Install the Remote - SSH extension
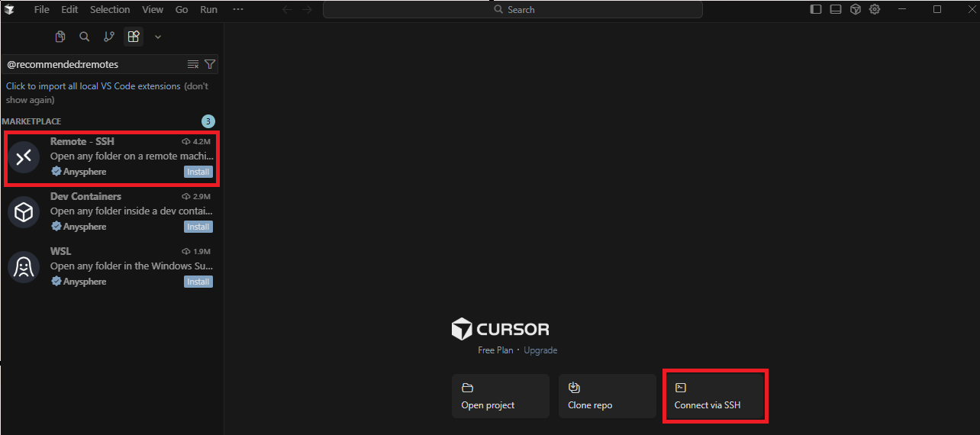Viewport: 980px width, 435px height. tap(198, 172)
